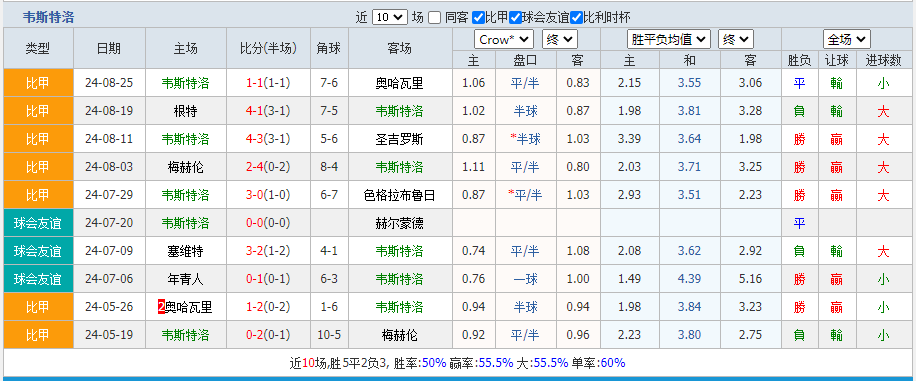Click the 球会友谊 type cell for 24-07-06

[38, 279]
